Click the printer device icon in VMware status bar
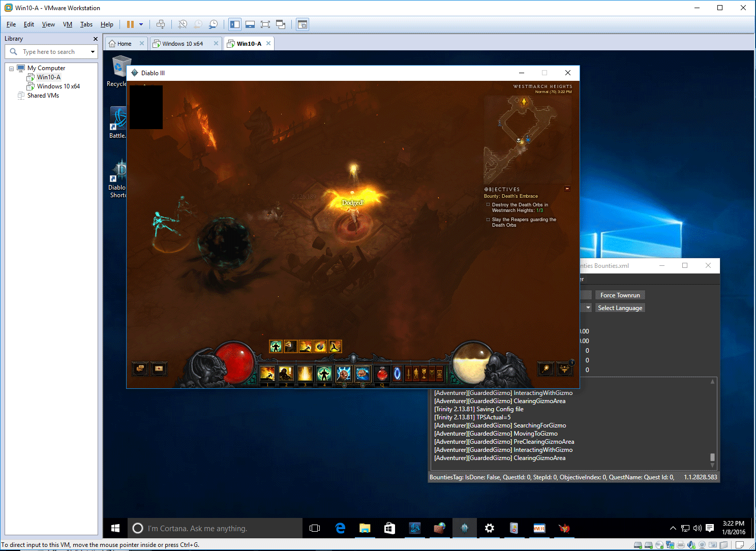756x551 pixels. [681, 545]
